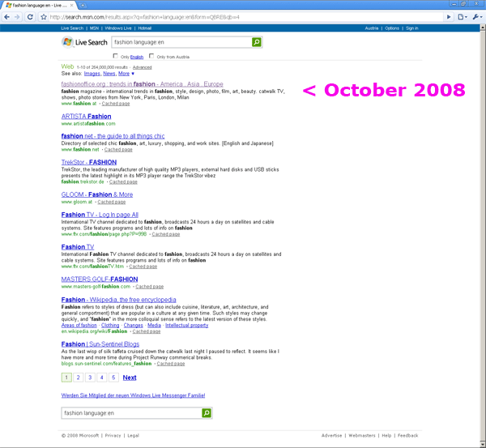Open 'Fashion | Sun-Sentinel Blogs' result
The height and width of the screenshot is (448, 486).
point(100,344)
